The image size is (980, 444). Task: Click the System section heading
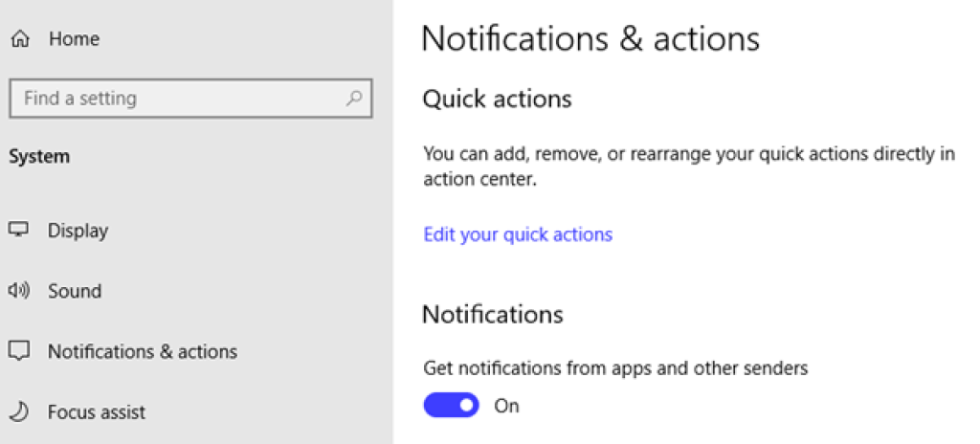pos(39,156)
